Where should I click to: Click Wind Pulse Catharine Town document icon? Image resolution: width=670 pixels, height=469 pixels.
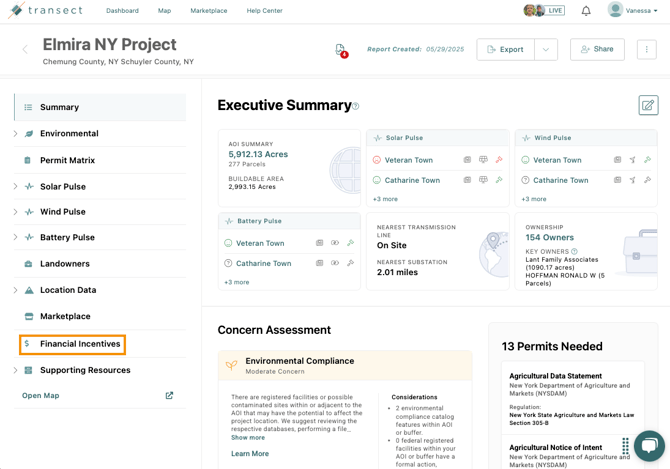(x=617, y=180)
